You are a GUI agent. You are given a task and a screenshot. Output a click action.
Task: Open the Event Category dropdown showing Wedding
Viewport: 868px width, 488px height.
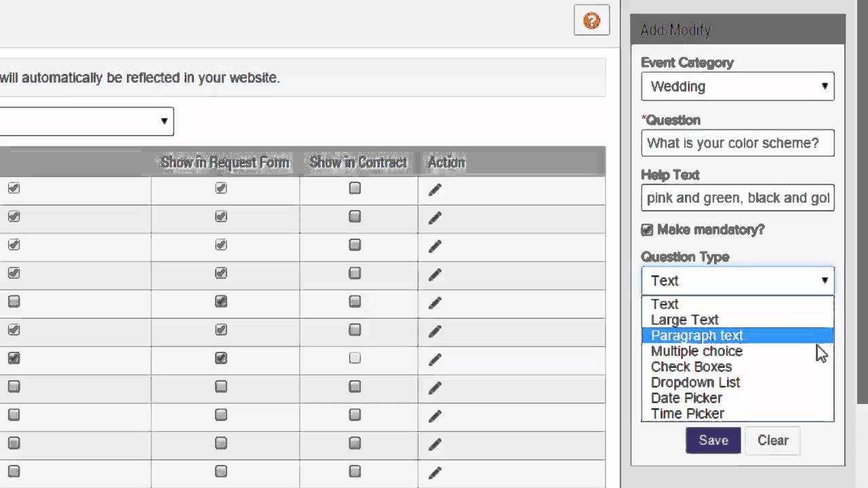(x=737, y=87)
